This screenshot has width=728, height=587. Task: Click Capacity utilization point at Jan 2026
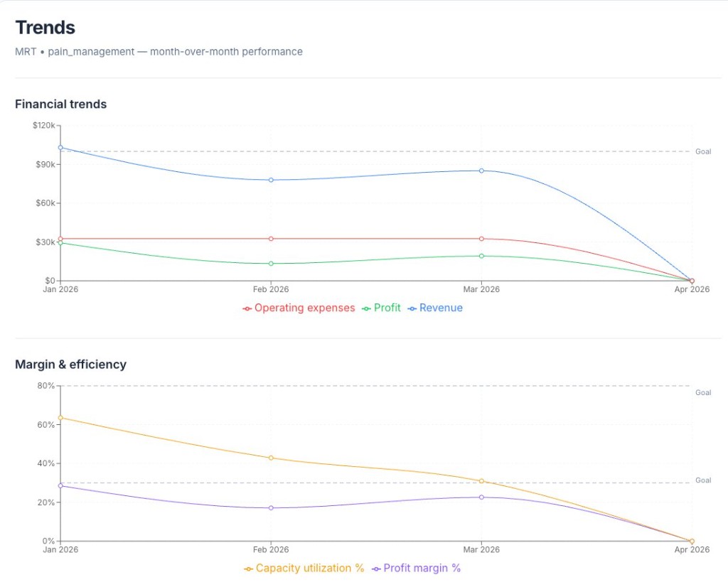(x=60, y=418)
